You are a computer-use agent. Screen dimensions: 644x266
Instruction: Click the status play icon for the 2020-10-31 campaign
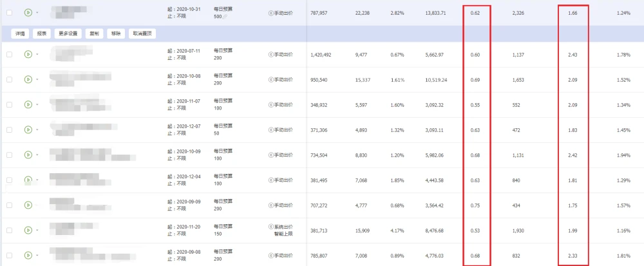click(x=28, y=12)
